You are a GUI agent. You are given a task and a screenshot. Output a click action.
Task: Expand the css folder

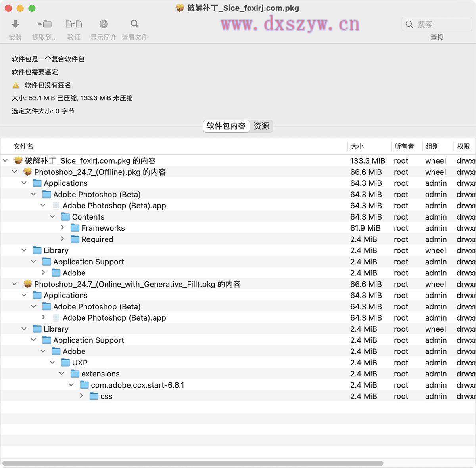click(x=81, y=396)
